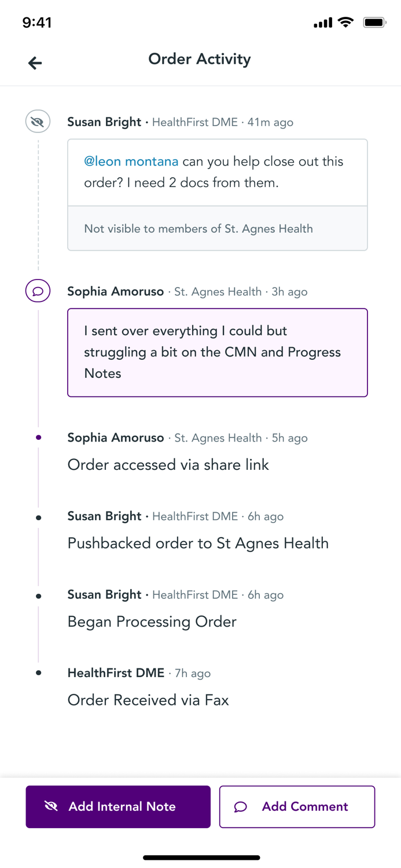401x868 pixels.
Task: Select Sophia Amoruso's comment about CMN and Progress Notes
Action: click(x=217, y=352)
